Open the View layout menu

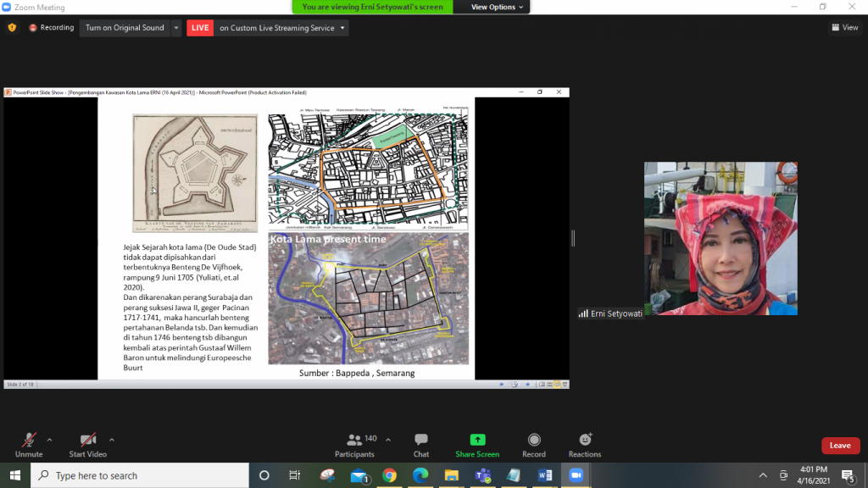point(845,28)
